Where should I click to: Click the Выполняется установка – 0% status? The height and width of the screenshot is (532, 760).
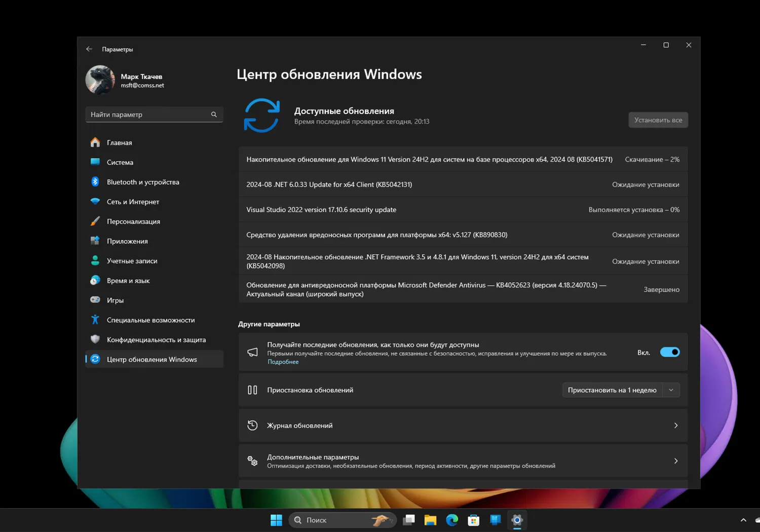click(634, 210)
